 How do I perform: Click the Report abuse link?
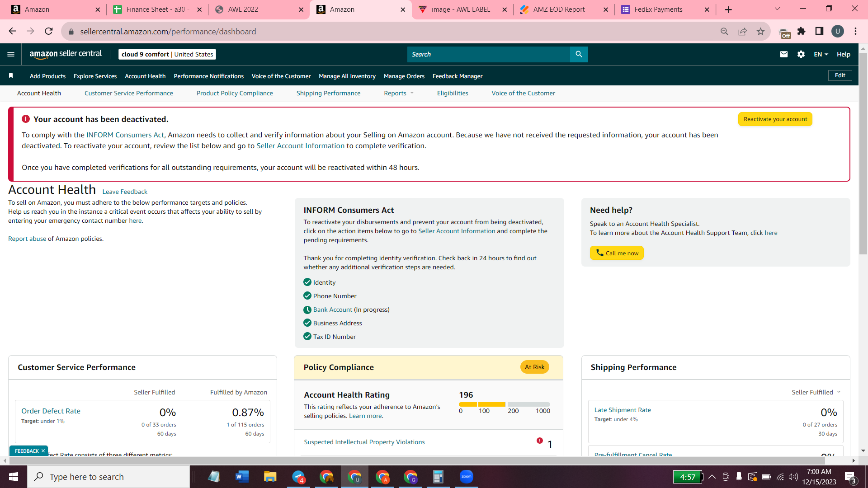tap(27, 239)
